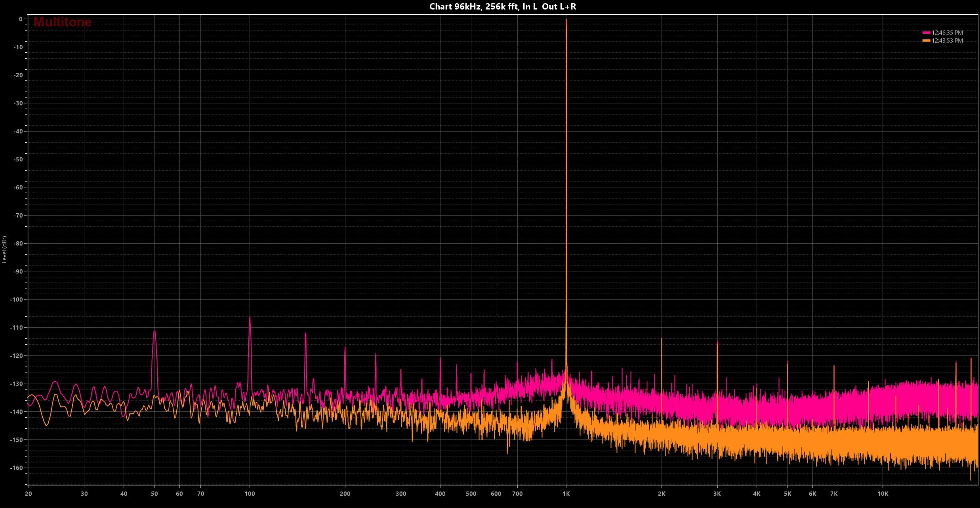Click the -160 level axis label
Screen dimensions: 980x508
click(x=17, y=468)
